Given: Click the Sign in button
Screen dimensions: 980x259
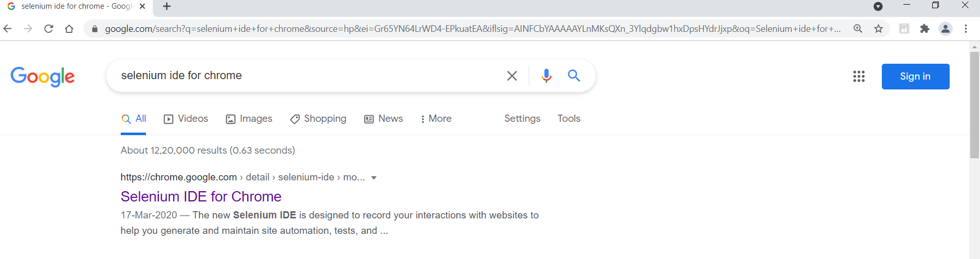Looking at the screenshot, I should pyautogui.click(x=915, y=77).
